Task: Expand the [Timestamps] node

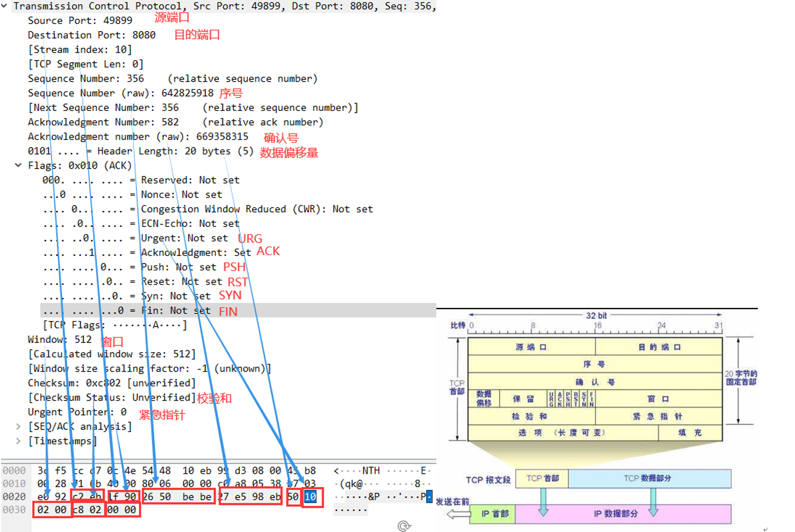Action: tap(18, 440)
